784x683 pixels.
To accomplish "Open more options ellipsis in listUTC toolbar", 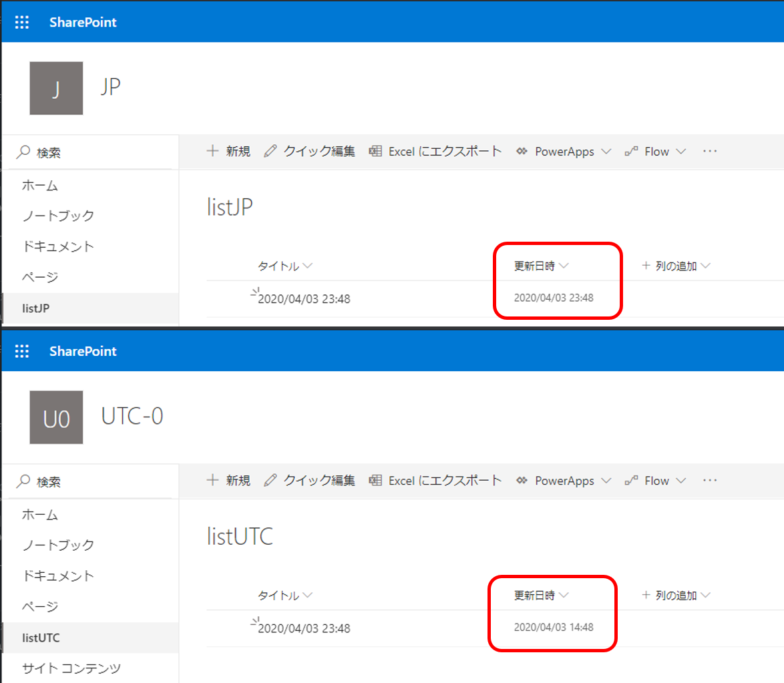I will 709,480.
